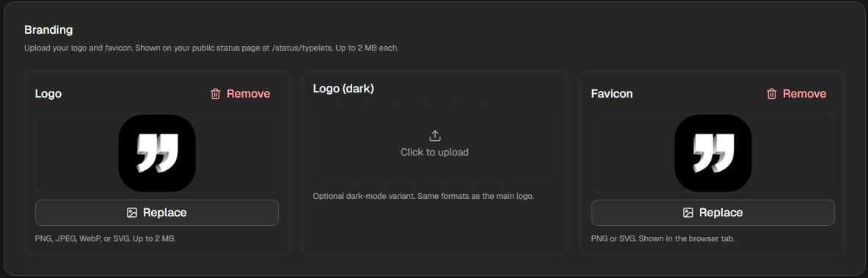Screen dimensions: 868x278
Task: Remove the current Favicon image
Action: click(x=797, y=94)
